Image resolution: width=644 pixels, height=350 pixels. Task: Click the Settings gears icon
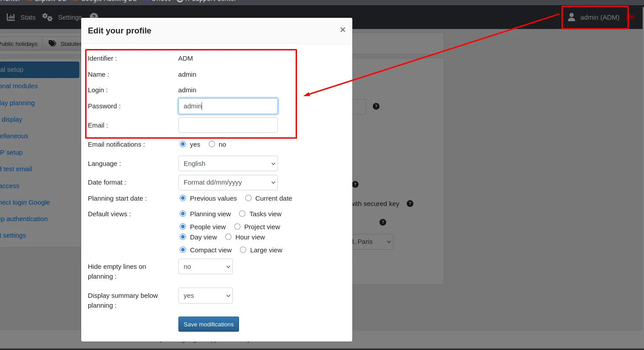(x=47, y=17)
